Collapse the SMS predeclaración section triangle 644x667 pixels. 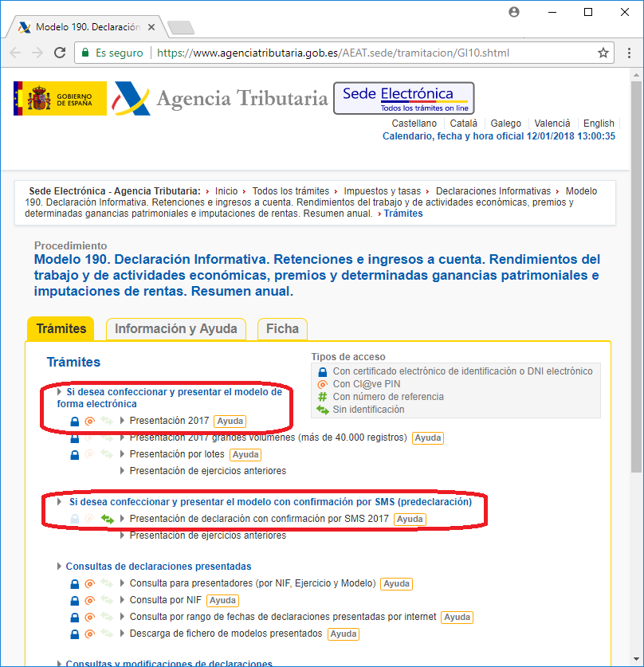pyautogui.click(x=60, y=501)
